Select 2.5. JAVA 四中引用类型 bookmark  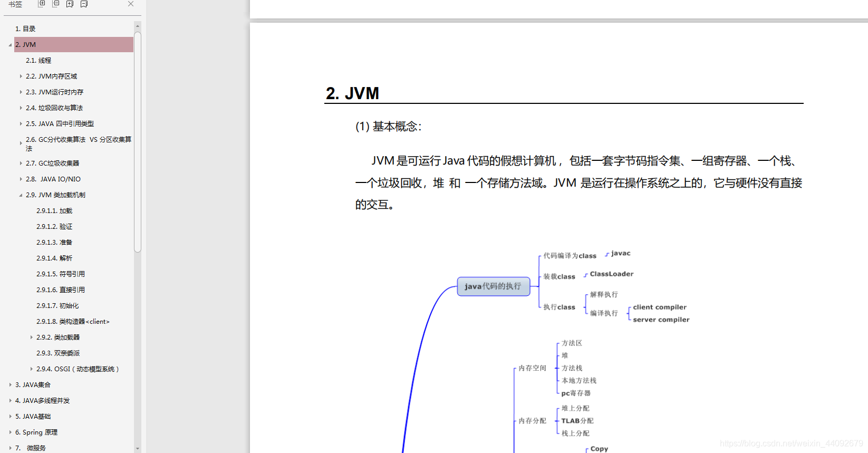pos(60,124)
